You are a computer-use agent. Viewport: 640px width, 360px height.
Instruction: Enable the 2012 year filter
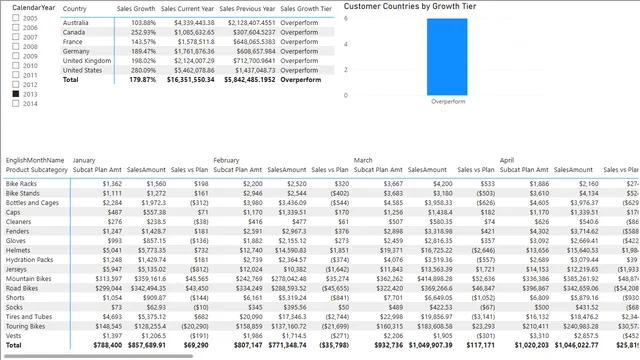[x=16, y=84]
